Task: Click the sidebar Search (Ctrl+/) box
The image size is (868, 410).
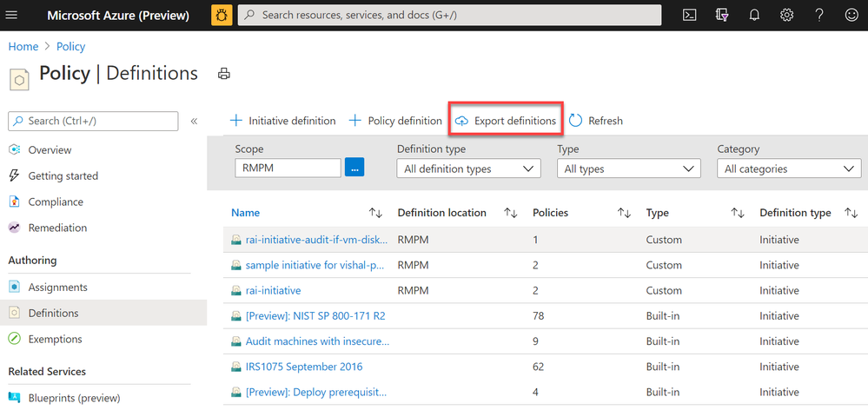Action: click(93, 121)
